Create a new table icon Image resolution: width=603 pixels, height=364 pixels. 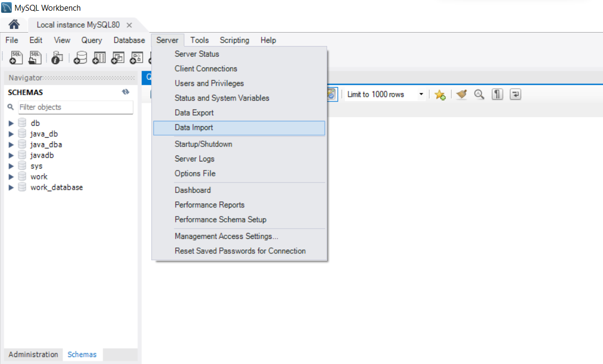[x=99, y=58]
